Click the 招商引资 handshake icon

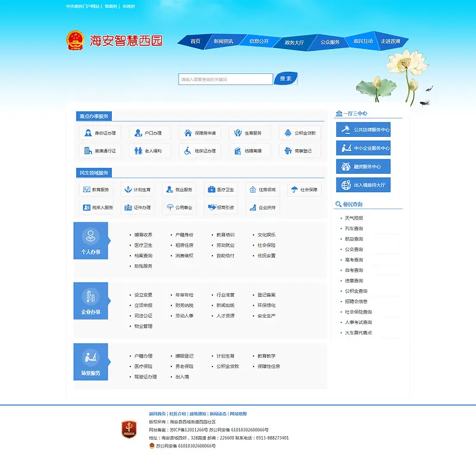212,207
